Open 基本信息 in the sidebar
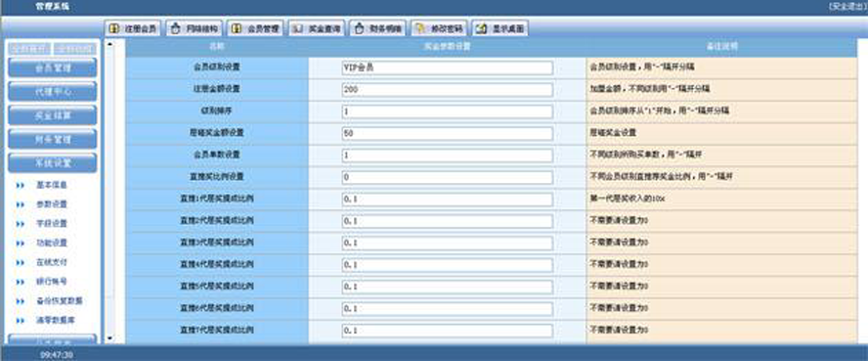 tap(52, 185)
